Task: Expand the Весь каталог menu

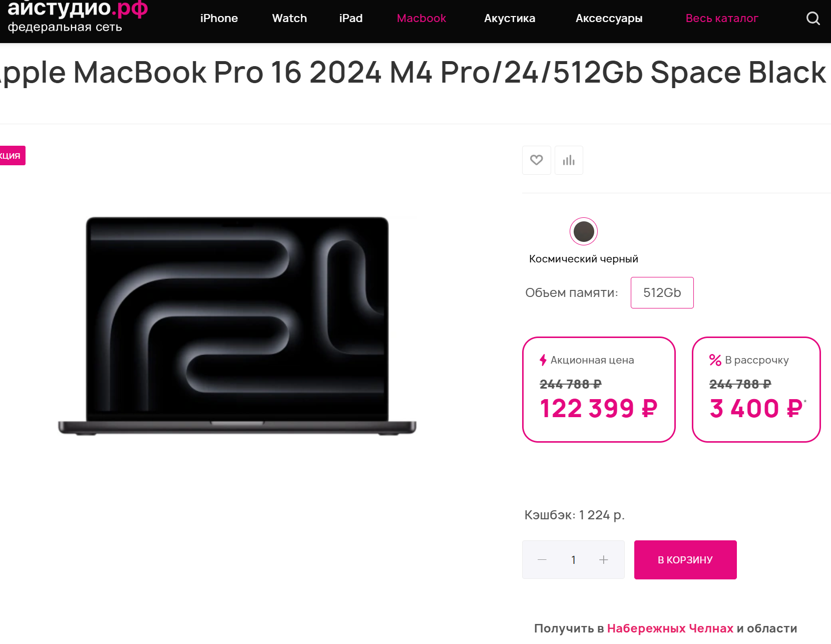Action: point(722,19)
